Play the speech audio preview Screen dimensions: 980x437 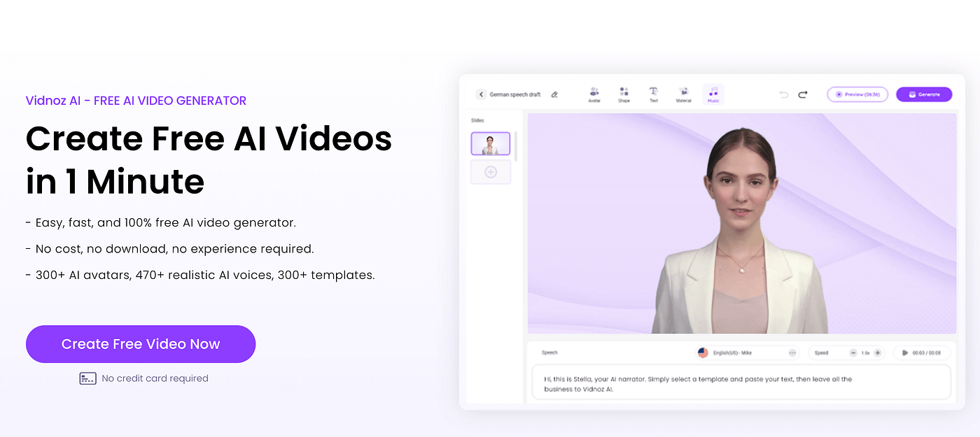pos(905,353)
